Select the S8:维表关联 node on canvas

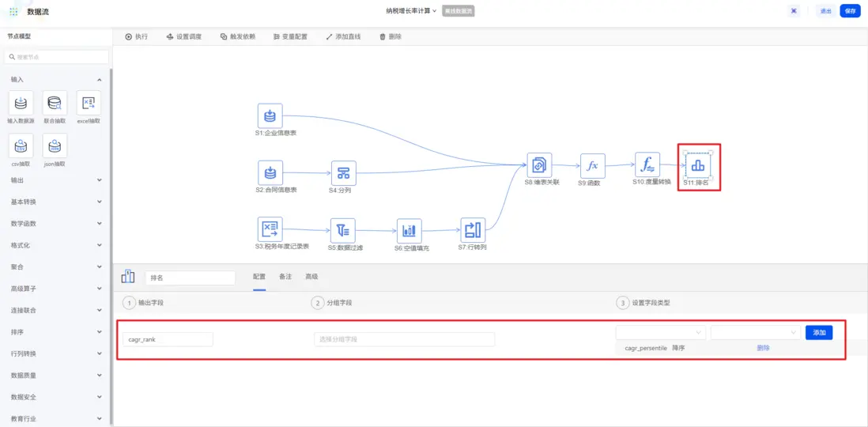pos(539,165)
